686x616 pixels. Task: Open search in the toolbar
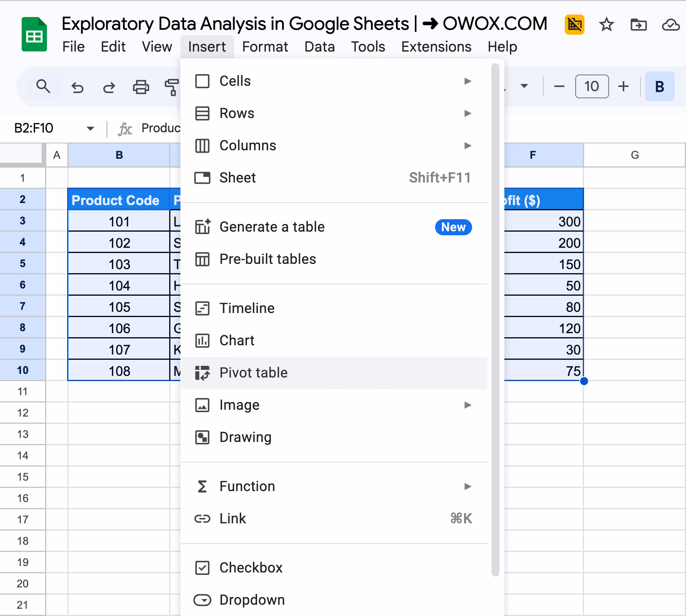coord(43,86)
